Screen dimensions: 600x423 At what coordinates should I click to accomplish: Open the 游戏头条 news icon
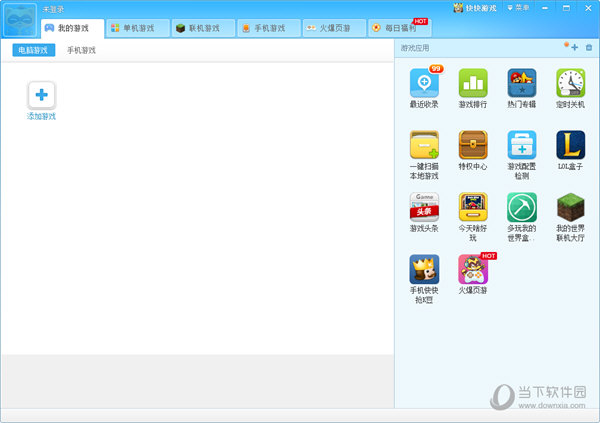[424, 207]
